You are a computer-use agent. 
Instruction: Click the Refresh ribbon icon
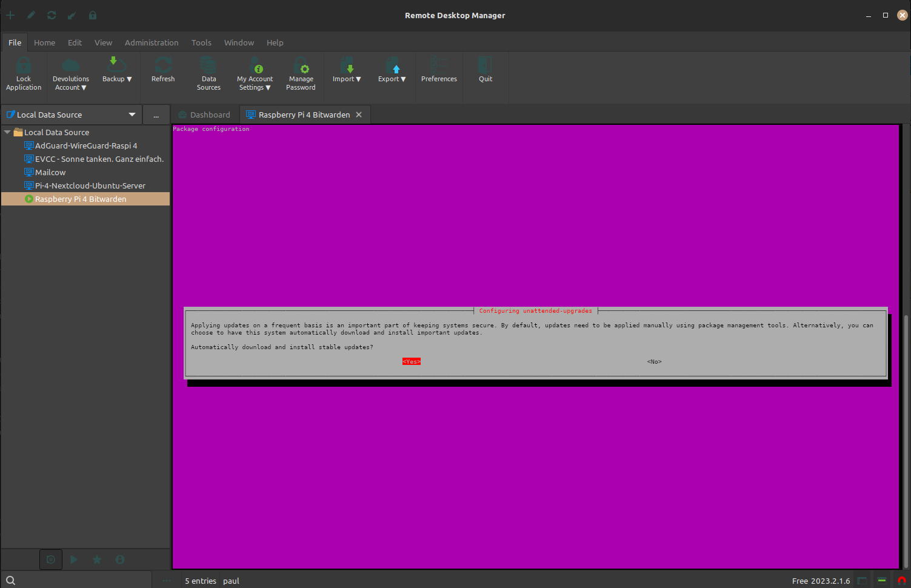(163, 65)
